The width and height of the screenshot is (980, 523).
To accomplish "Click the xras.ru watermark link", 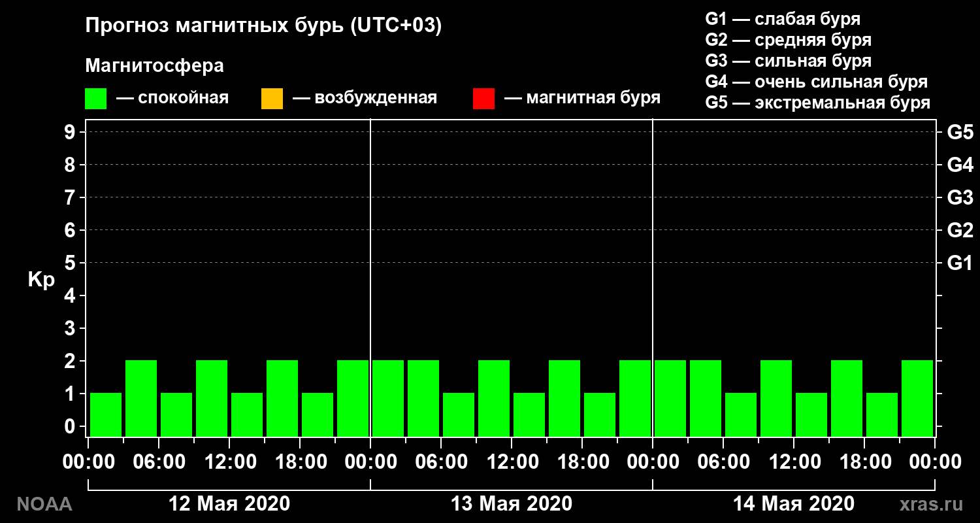I will coord(932,504).
